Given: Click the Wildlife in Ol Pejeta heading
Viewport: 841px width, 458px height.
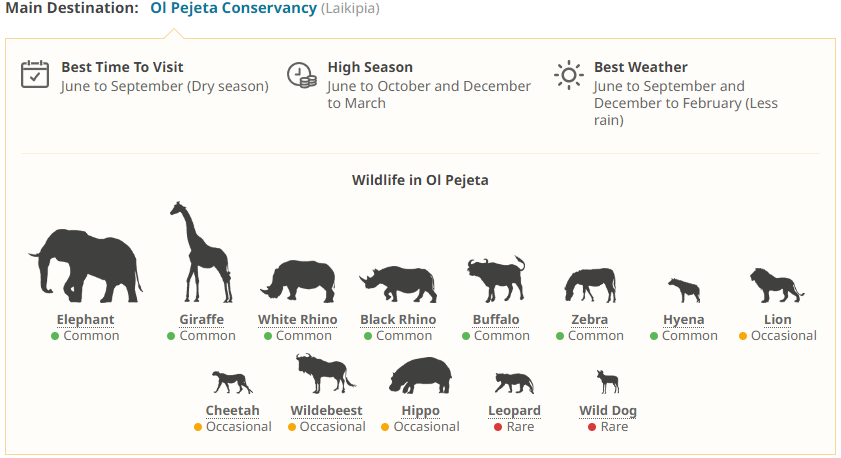Looking at the screenshot, I should pyautogui.click(x=420, y=181).
